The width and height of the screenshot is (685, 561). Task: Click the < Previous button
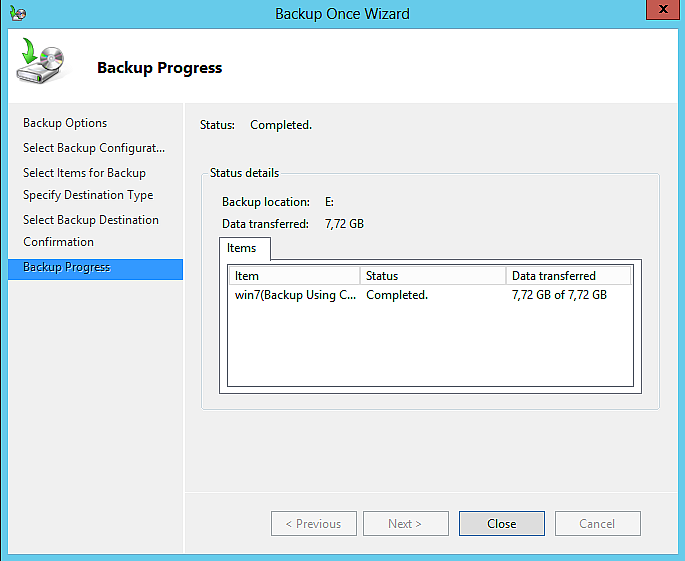(314, 523)
